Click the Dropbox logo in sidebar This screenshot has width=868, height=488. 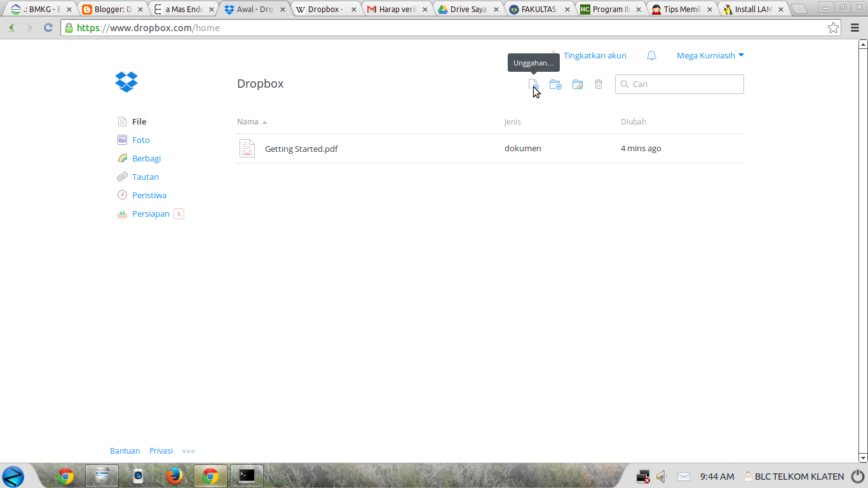[x=126, y=82]
